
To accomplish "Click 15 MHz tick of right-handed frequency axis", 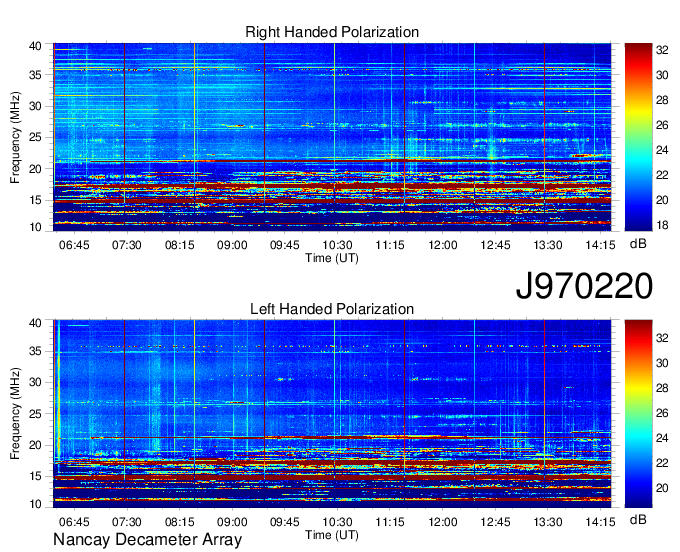I will coord(35,200).
